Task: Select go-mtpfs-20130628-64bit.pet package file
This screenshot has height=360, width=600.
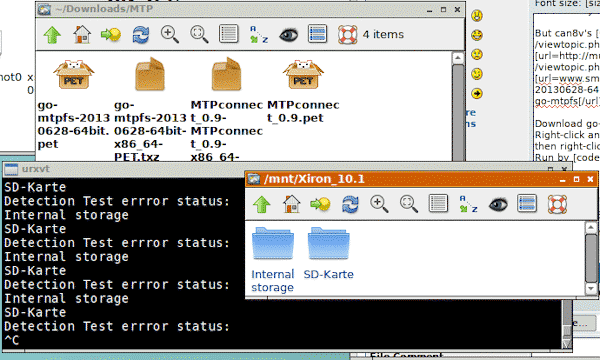Action: click(x=73, y=104)
